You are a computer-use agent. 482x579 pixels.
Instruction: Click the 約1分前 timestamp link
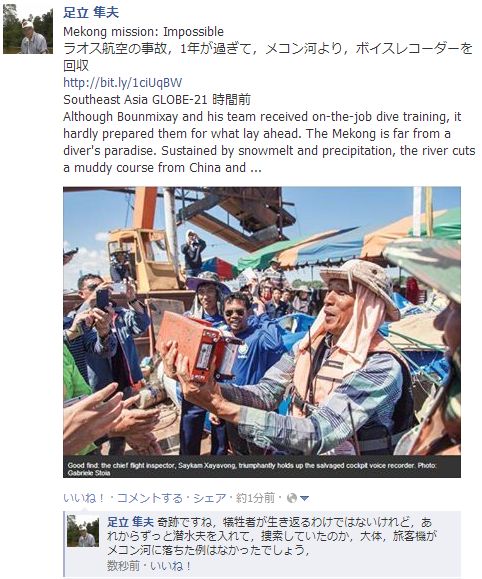pos(255,498)
